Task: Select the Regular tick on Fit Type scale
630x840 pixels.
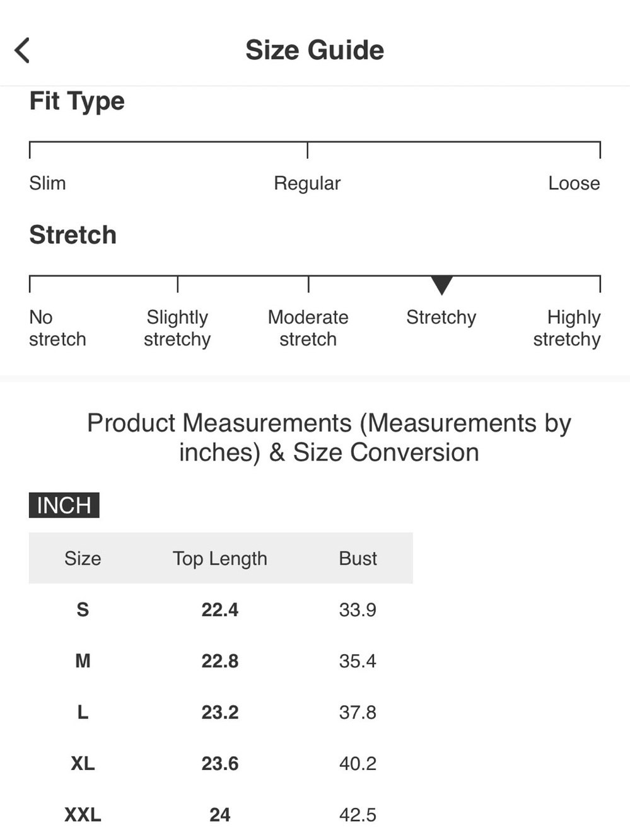Action: tap(307, 150)
